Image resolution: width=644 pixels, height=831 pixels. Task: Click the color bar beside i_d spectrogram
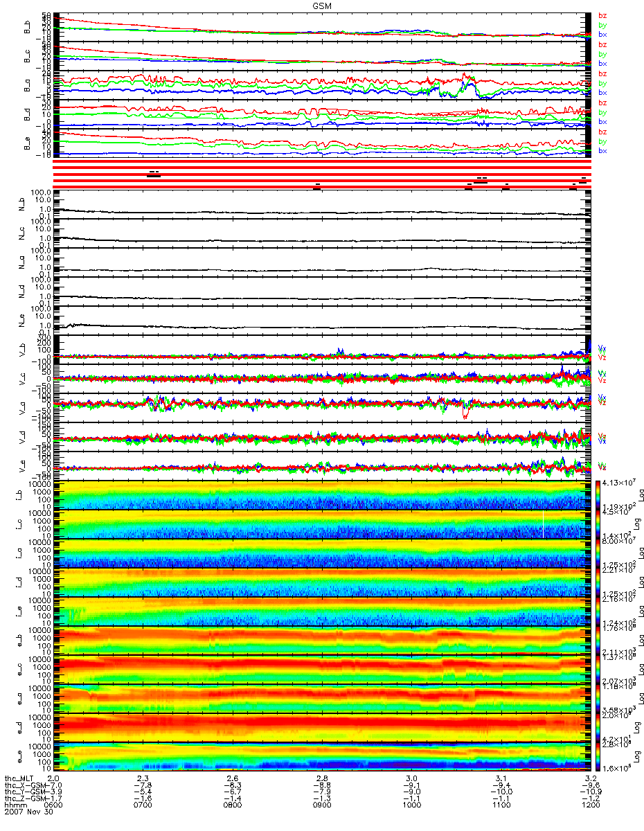[599, 582]
